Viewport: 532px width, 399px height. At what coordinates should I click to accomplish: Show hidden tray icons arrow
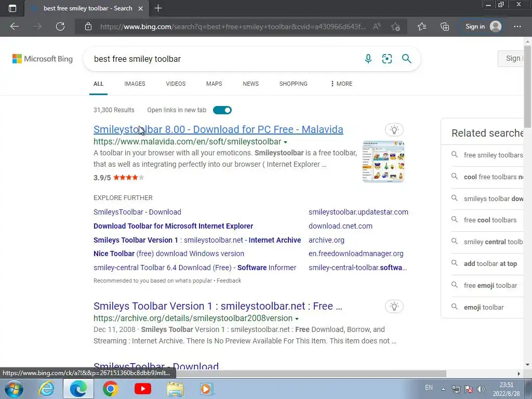[x=443, y=389]
